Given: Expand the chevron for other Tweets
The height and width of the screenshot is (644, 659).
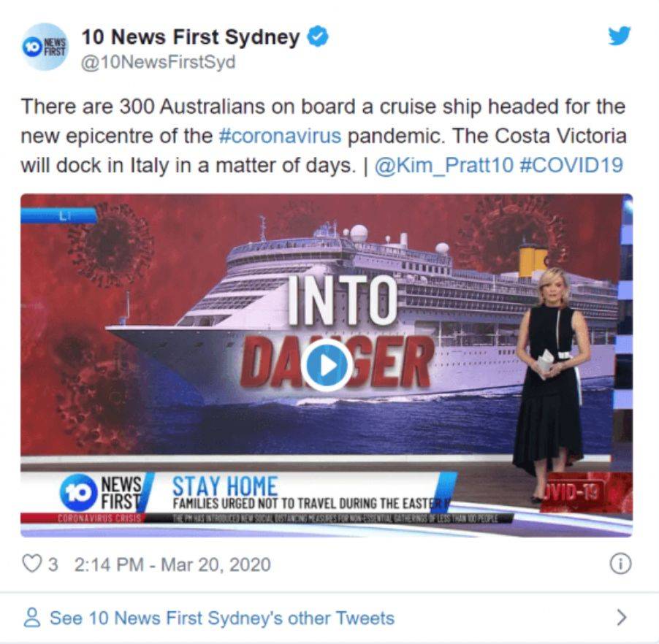Looking at the screenshot, I should (622, 618).
